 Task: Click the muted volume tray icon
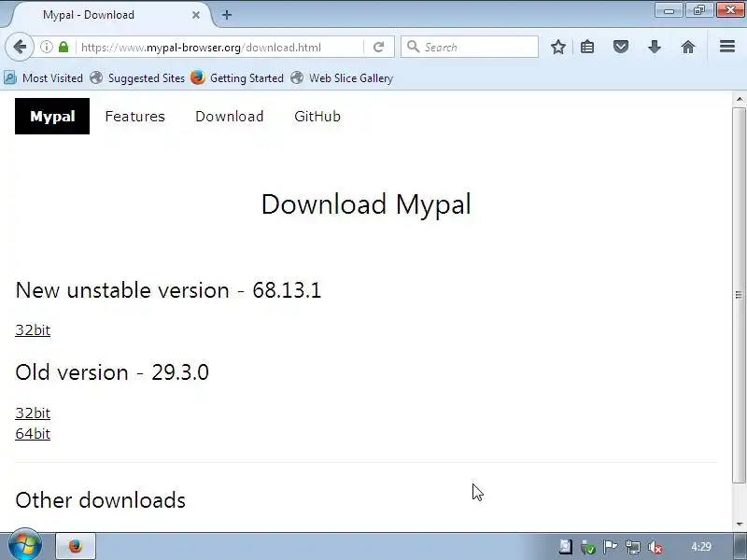click(655, 547)
